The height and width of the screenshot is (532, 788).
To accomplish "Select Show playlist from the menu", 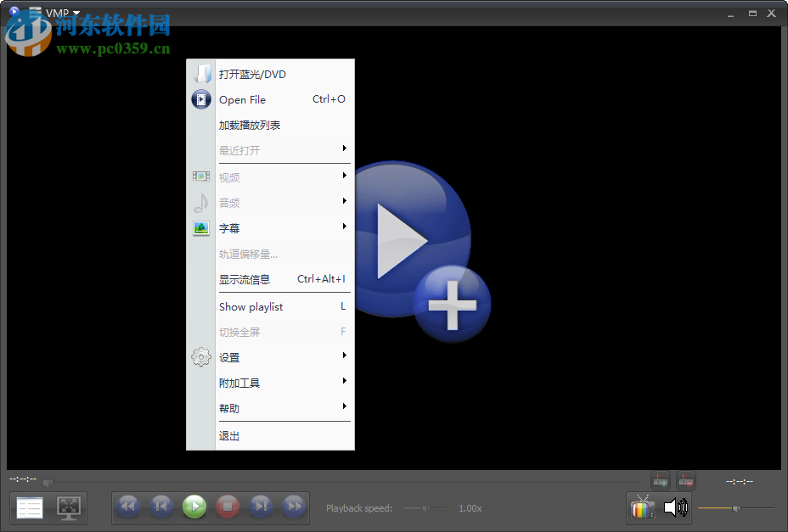I will click(x=250, y=306).
